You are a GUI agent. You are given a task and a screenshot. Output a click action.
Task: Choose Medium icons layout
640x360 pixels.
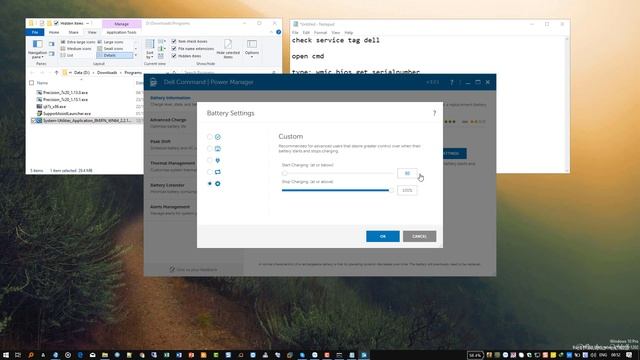point(76,49)
